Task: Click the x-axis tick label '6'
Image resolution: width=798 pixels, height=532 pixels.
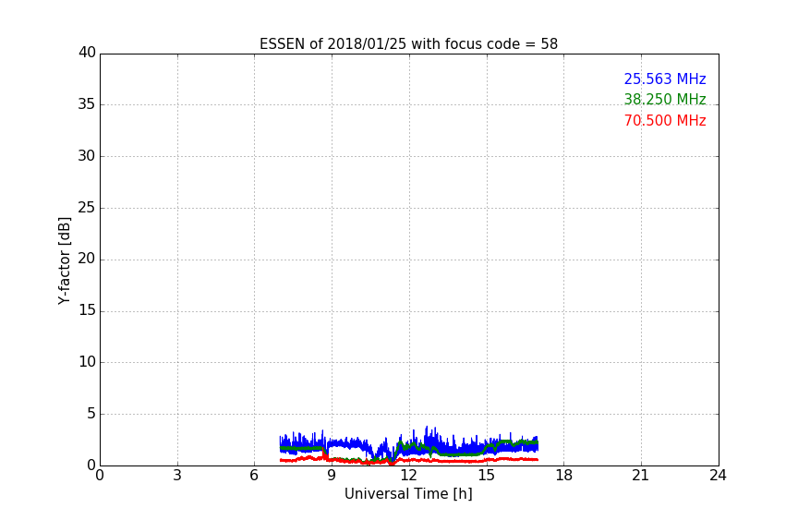Action: tap(255, 476)
